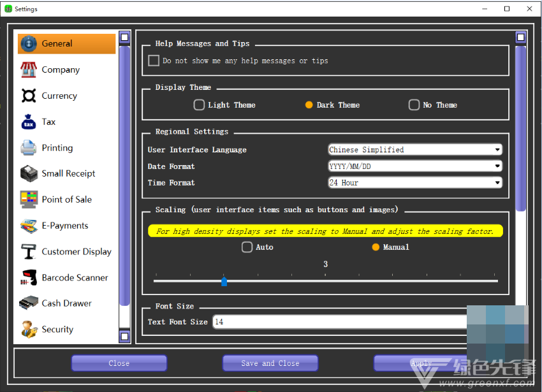
Task: Open Customer Display settings
Action: point(67,252)
